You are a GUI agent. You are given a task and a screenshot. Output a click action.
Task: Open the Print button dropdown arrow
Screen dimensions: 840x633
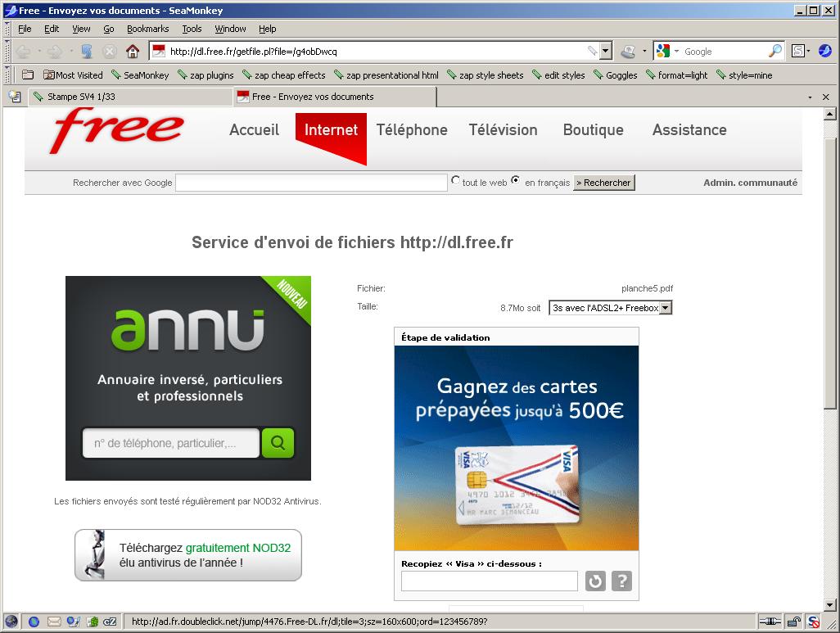click(644, 52)
